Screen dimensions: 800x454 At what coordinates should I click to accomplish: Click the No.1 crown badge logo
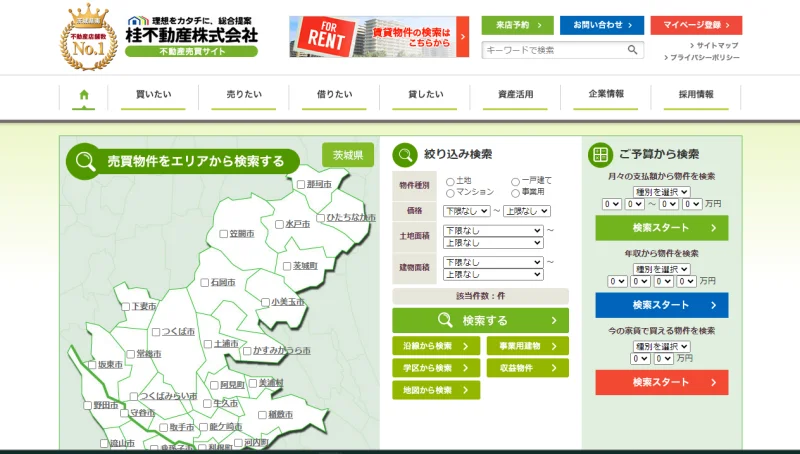click(89, 38)
